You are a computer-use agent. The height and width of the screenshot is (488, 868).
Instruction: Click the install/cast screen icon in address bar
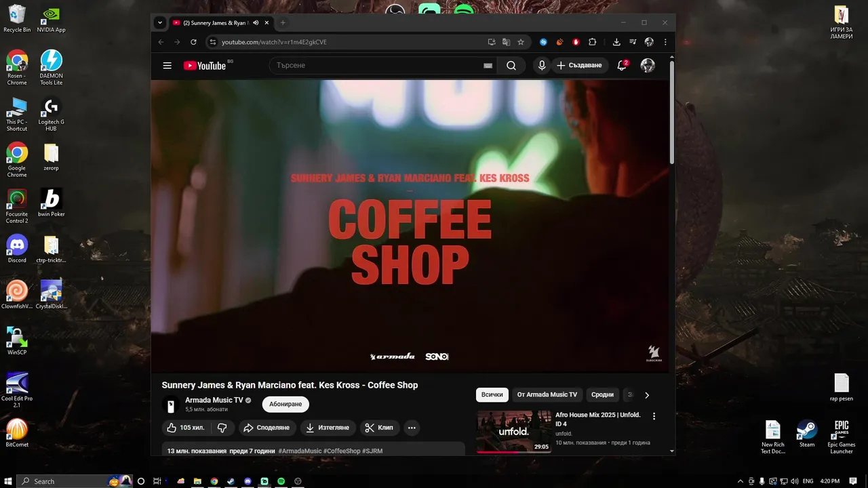[x=492, y=42]
